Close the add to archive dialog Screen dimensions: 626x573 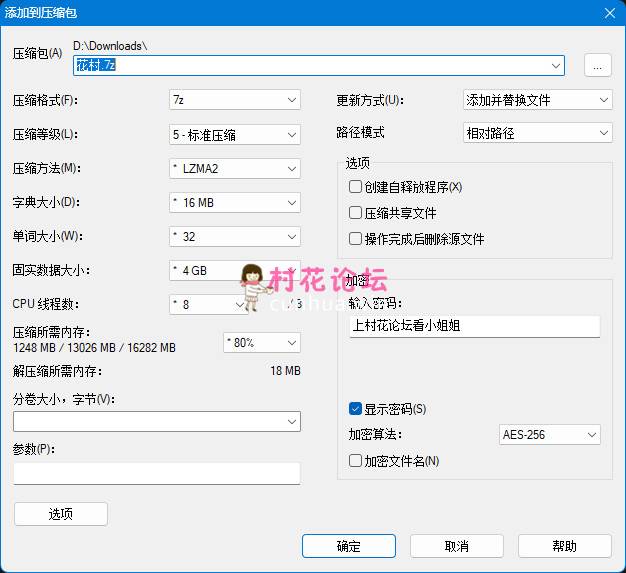pyautogui.click(x=608, y=12)
